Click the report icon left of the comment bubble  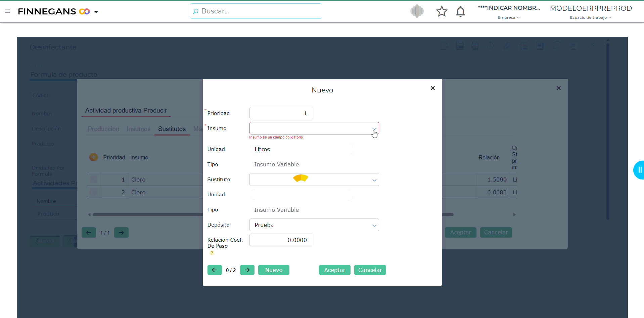[540, 45]
